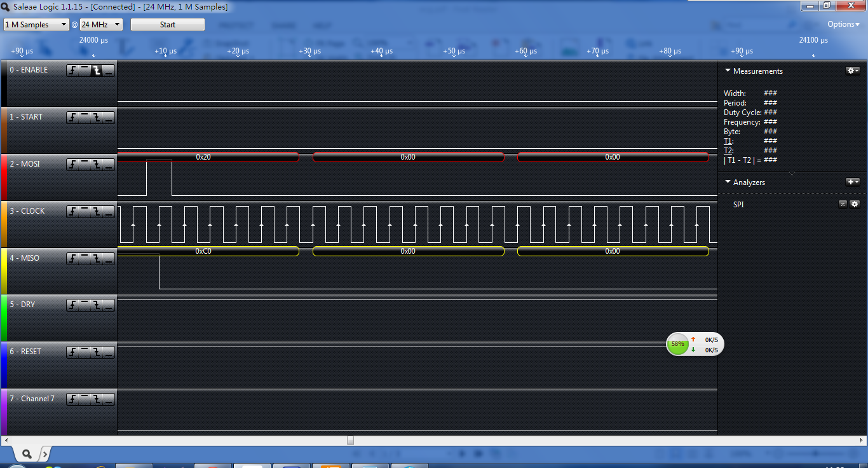Open SPI analyzer settings gear
The height and width of the screenshot is (468, 868).
(855, 204)
